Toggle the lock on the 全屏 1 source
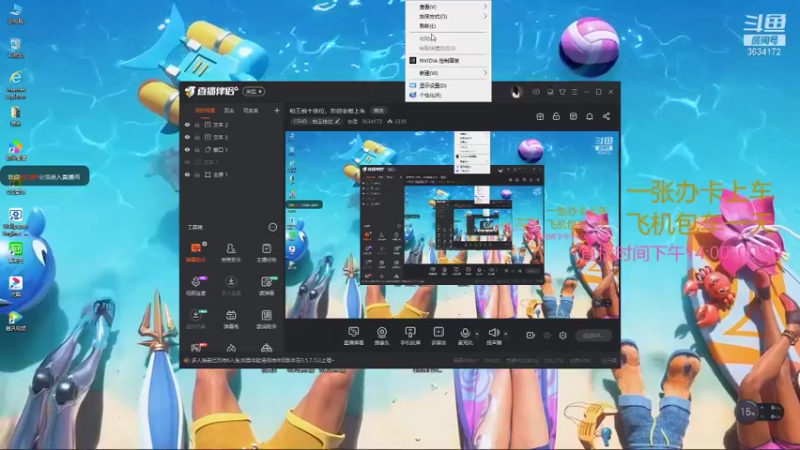This screenshot has width=800, height=450. (197, 174)
